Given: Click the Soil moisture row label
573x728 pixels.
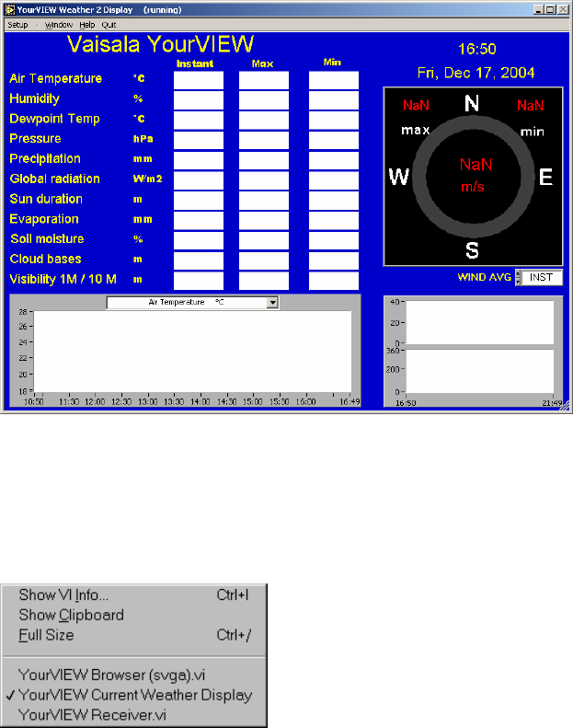Looking at the screenshot, I should (x=47, y=239).
